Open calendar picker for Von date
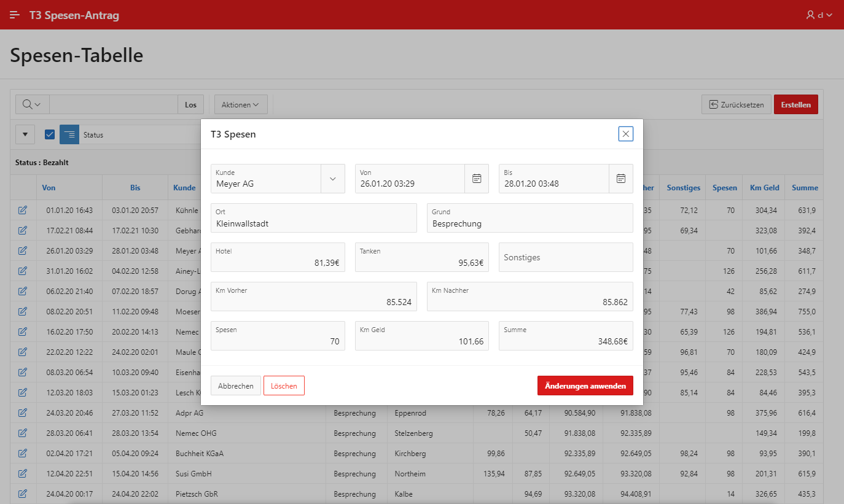This screenshot has width=844, height=504. pos(476,179)
